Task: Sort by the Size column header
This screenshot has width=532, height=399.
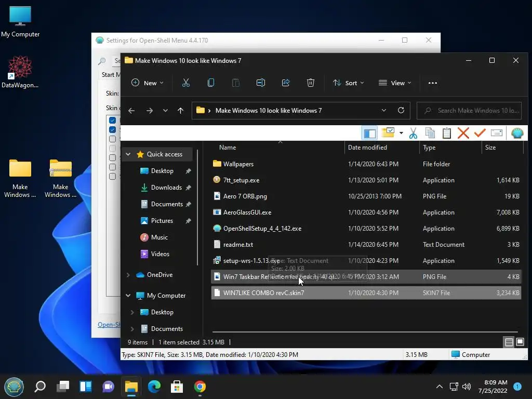Action: [x=490, y=148]
